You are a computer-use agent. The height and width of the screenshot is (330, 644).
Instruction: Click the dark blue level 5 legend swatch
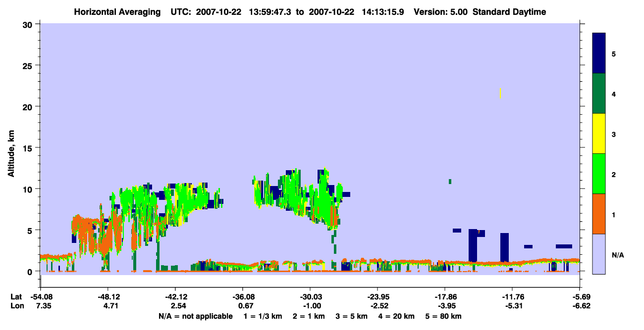click(599, 53)
